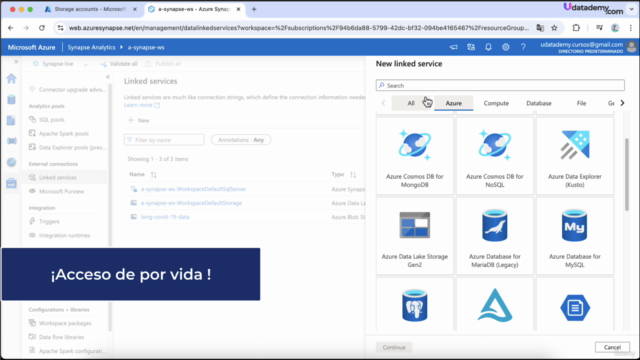Open Apache Spark pools item
The image size is (640, 360).
click(x=64, y=133)
